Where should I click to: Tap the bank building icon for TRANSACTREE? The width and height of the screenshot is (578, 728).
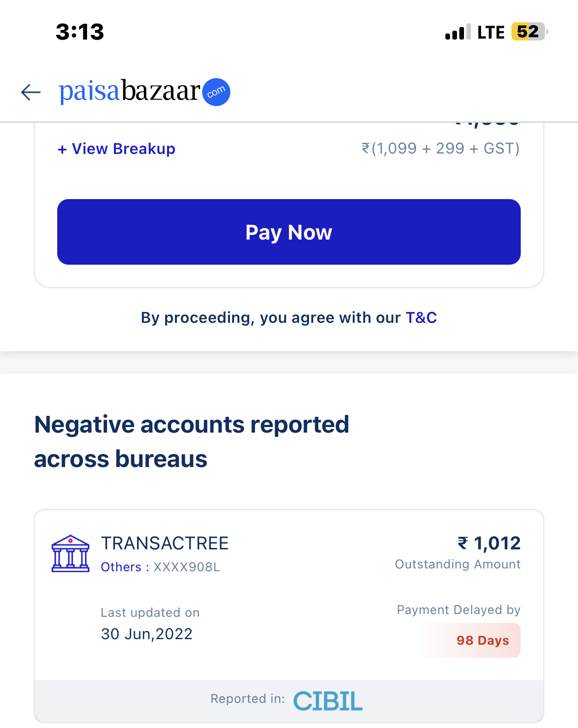pyautogui.click(x=70, y=554)
